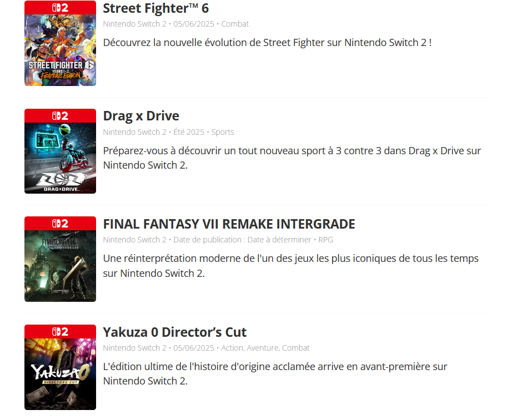
Task: Click the Street Fighter 6 description text
Action: 268,43
